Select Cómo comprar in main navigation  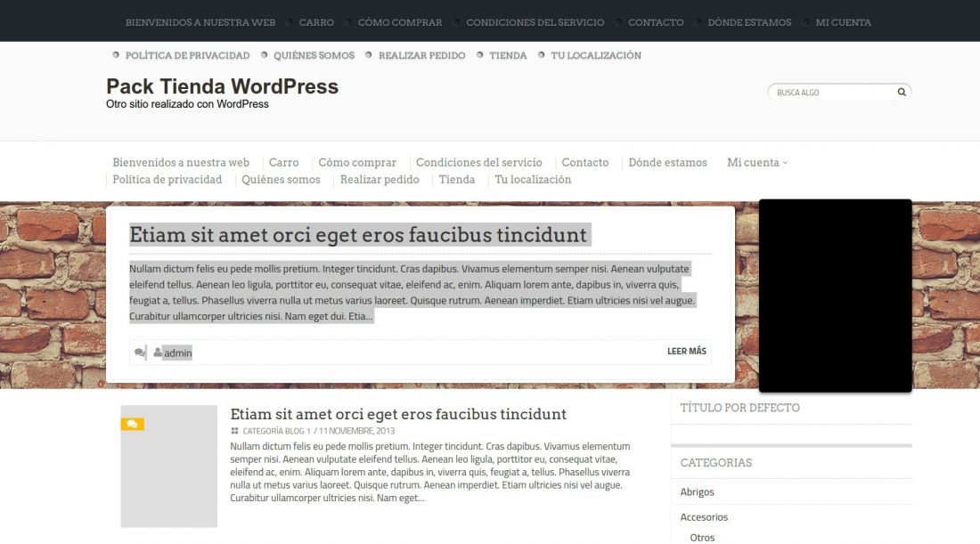[357, 162]
